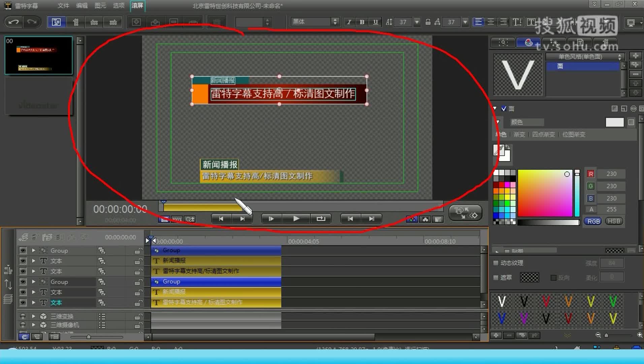Open the 编辑 menu
Image resolution: width=644 pixels, height=364 pixels.
[x=82, y=6]
